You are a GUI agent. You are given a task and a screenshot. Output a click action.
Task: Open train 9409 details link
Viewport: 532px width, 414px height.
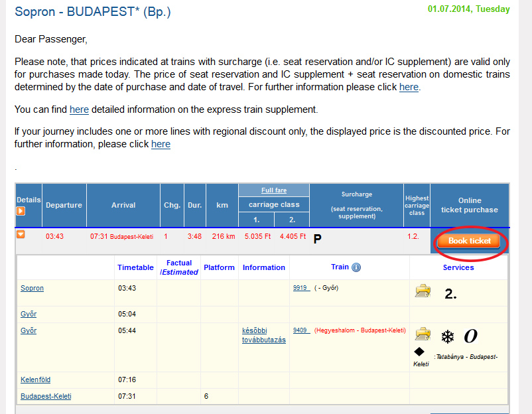(300, 330)
